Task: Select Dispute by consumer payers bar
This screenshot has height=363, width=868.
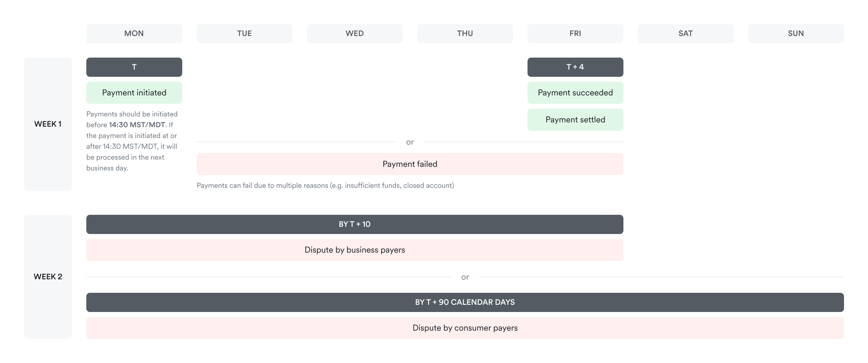Action: pyautogui.click(x=465, y=328)
